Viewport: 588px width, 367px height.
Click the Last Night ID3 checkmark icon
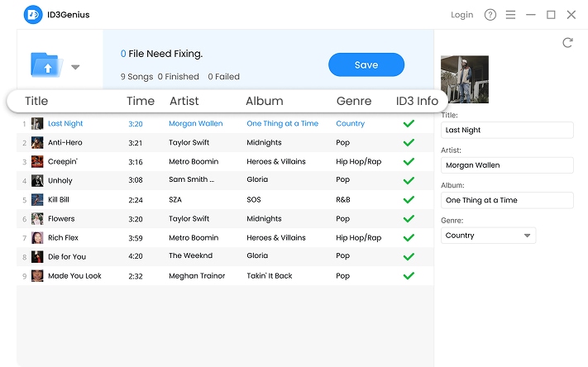click(x=409, y=123)
